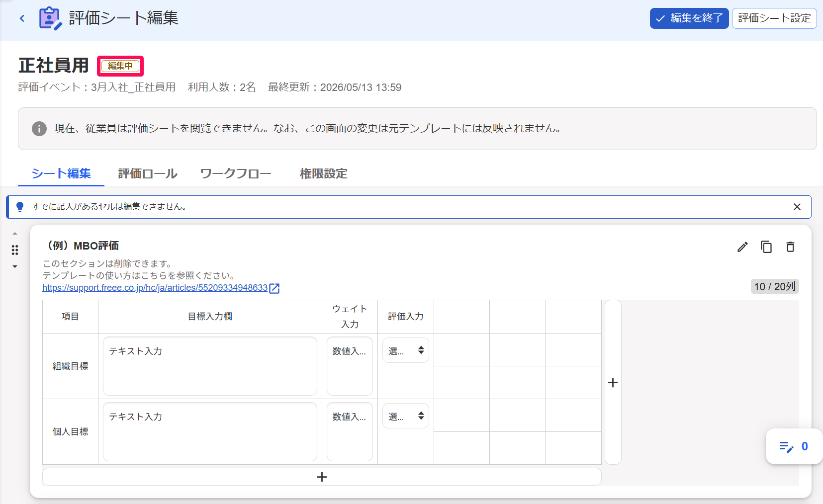Click the テキスト入力 field in 個人目標 row

click(210, 432)
